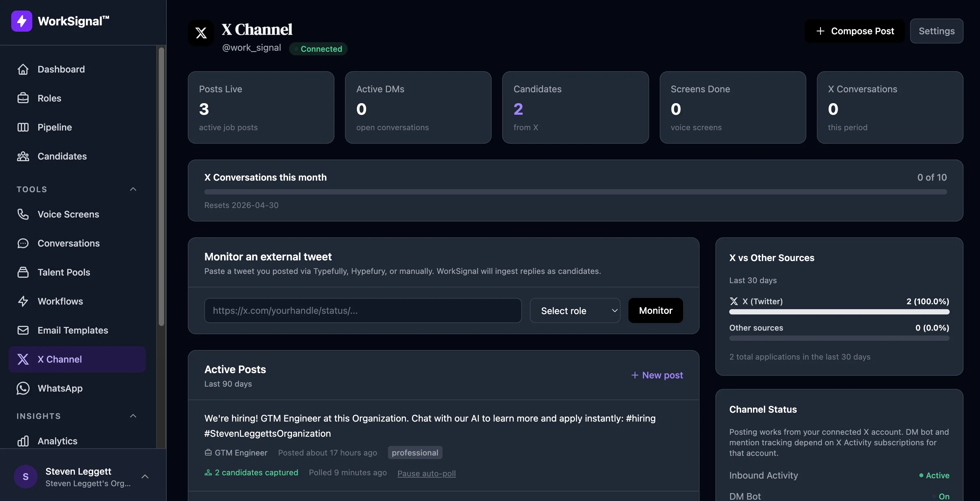
Task: Click the Pipeline columns icon
Action: [23, 127]
